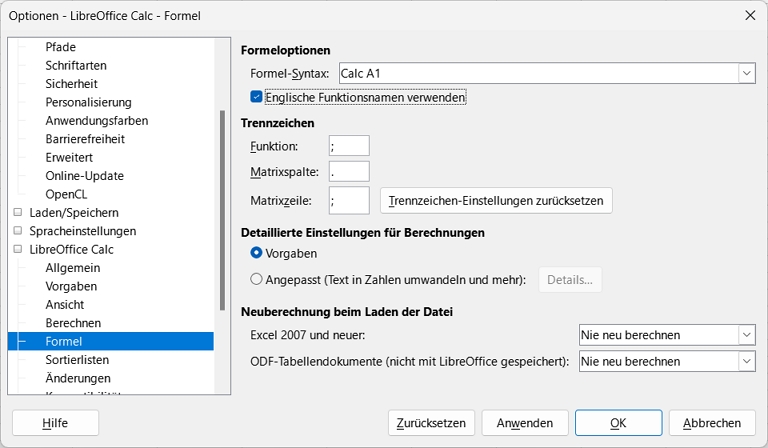Select Allgemein under LibreOffice Calc
This screenshot has width=768, height=448.
coord(73,268)
